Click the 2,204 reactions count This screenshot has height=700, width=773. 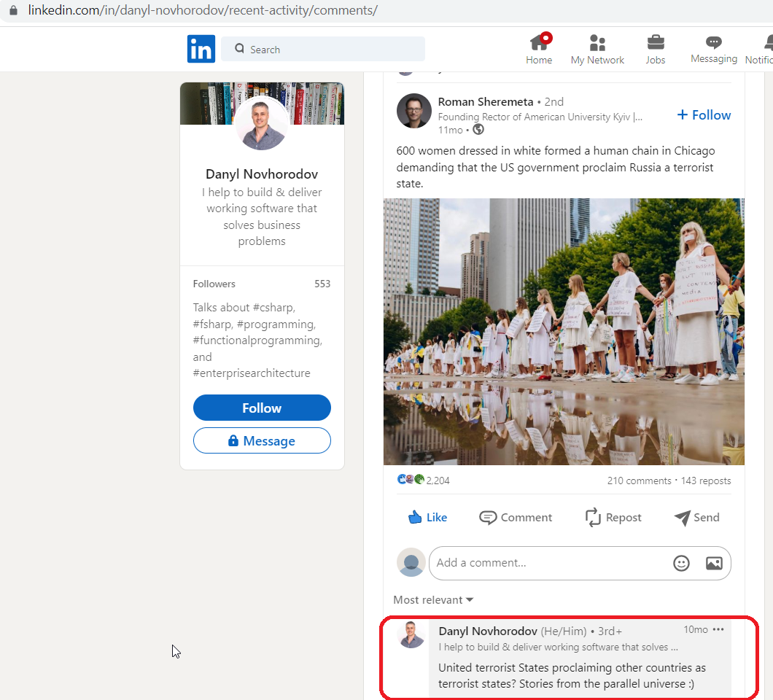pyautogui.click(x=438, y=481)
